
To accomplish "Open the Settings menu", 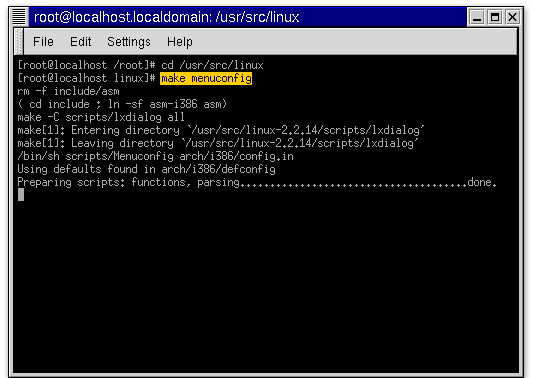I will click(x=129, y=42).
